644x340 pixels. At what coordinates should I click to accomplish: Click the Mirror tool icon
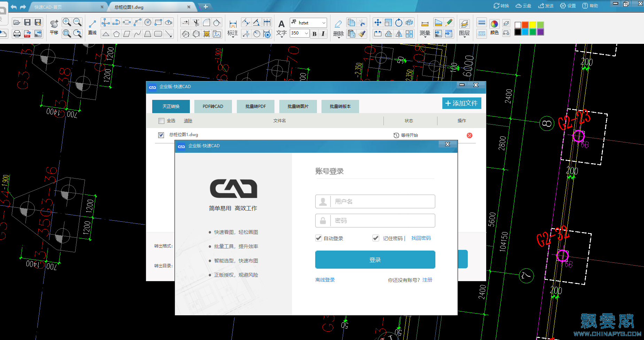pos(399,34)
